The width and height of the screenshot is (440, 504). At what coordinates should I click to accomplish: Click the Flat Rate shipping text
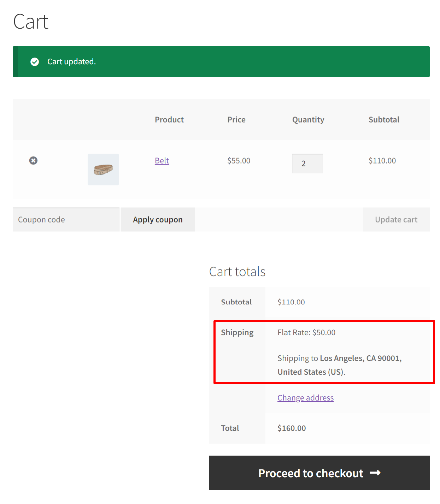[306, 332]
